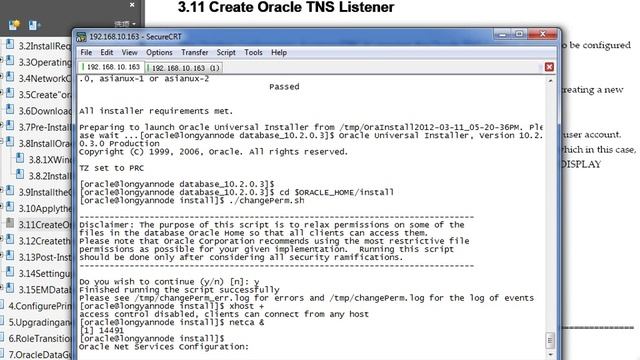Click the second bookmarks toolbar page icon
Screen dimensions: 640x360
point(33,25)
